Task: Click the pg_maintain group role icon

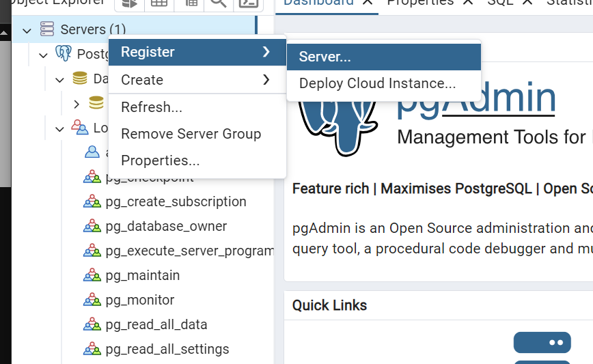Action: 92,275
